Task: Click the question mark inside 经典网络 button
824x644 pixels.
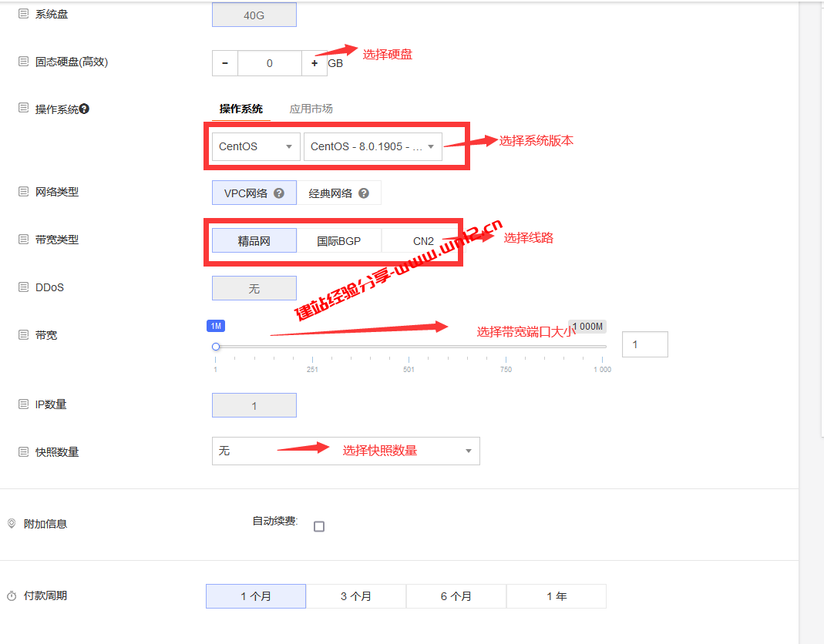Action: click(362, 192)
